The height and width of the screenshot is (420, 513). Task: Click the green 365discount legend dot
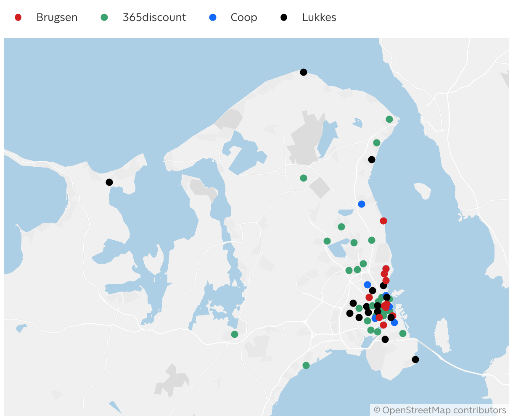105,17
